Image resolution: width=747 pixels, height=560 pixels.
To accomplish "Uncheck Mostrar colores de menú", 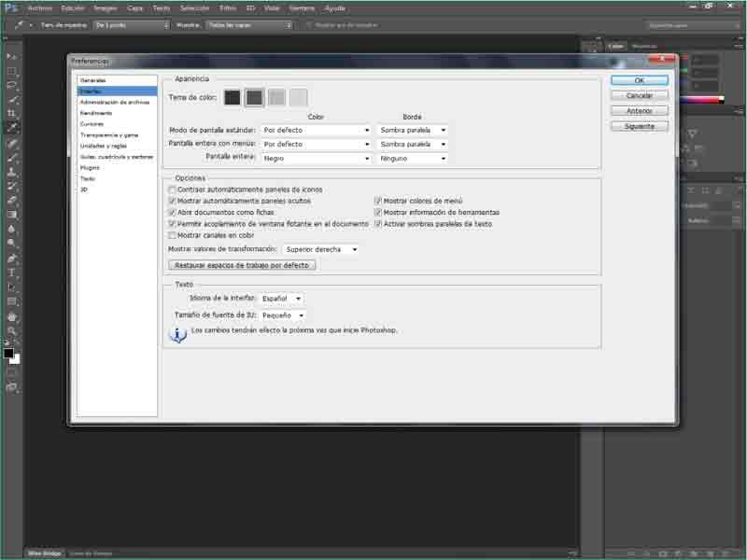I will tap(378, 201).
